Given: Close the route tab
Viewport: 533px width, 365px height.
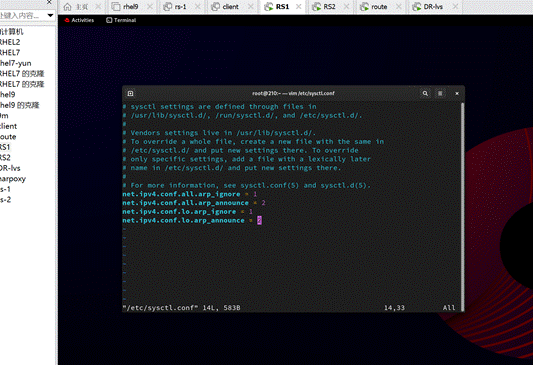Looking at the screenshot, I should [x=399, y=6].
